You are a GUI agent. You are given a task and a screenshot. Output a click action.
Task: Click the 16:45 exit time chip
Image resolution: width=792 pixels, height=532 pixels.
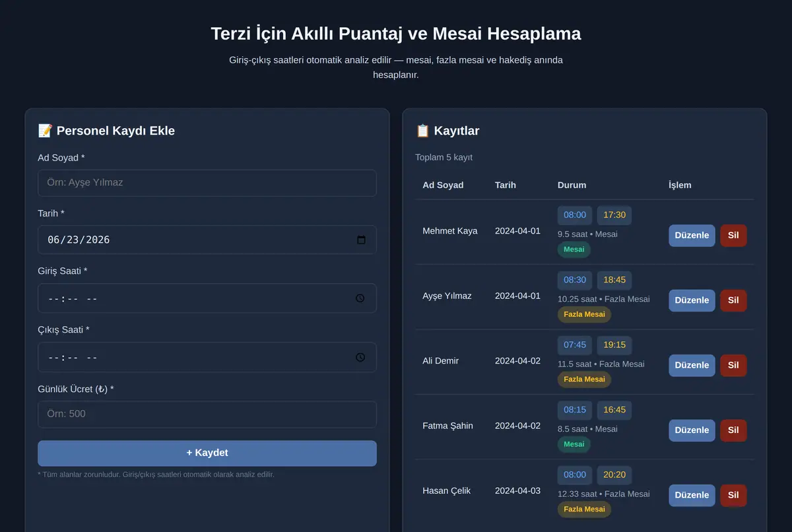tap(614, 410)
